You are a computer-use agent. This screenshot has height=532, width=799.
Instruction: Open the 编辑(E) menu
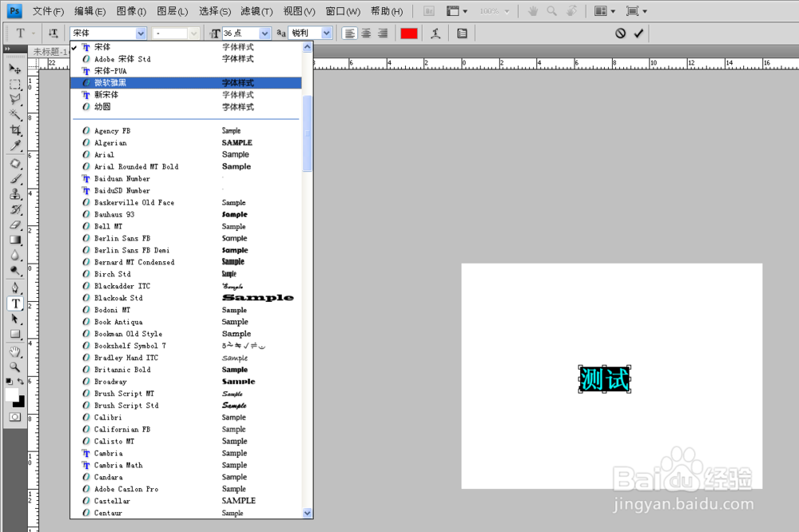[89, 11]
